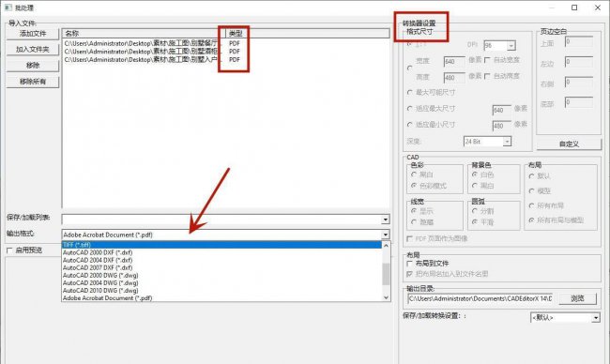Select 隐藏 radio in 线宽 group
610x364 pixels.
(x=414, y=222)
